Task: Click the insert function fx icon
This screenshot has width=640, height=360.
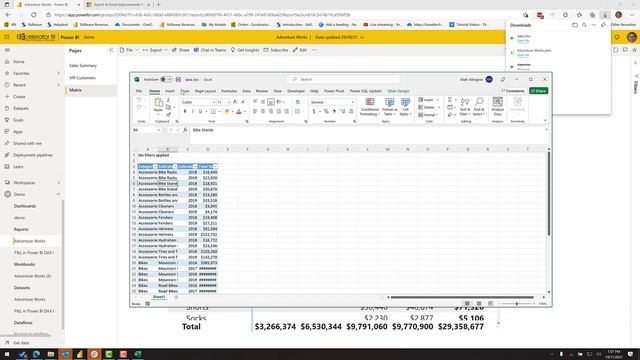Action: tap(185, 130)
